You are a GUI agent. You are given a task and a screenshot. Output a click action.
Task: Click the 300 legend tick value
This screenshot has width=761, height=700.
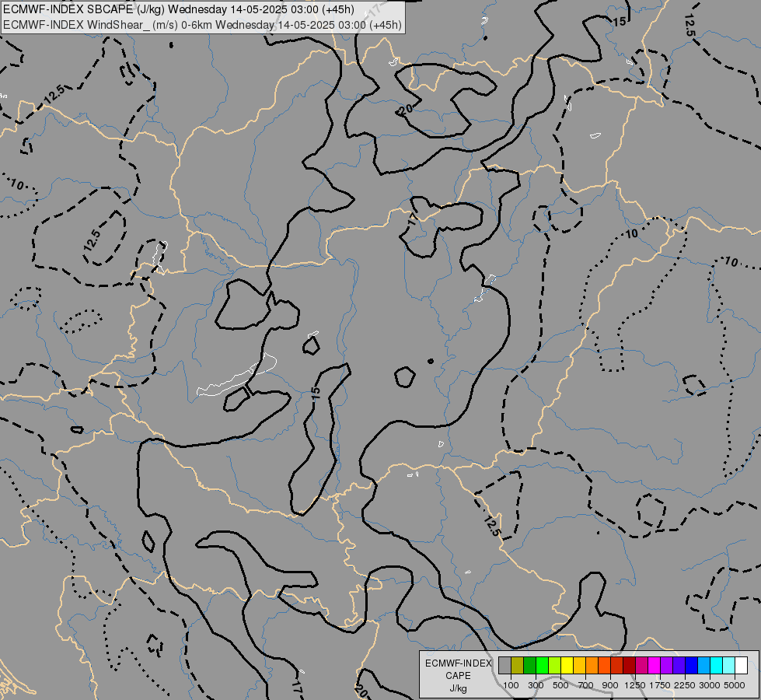pos(536,685)
